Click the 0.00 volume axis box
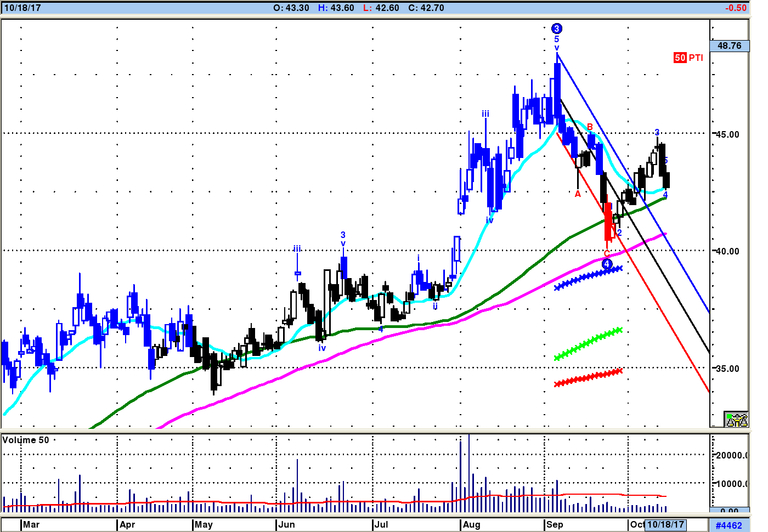 [x=730, y=511]
